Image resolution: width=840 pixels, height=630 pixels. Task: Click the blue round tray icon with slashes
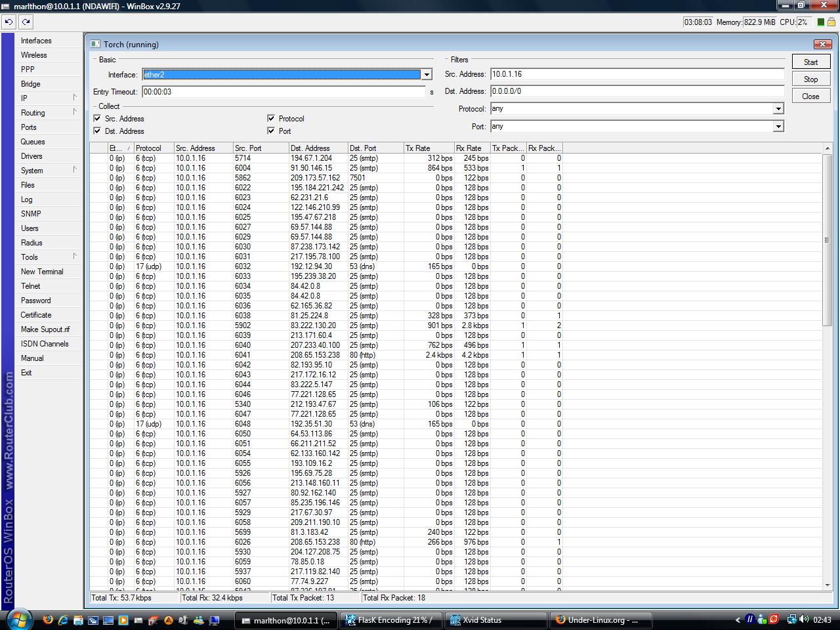[x=750, y=619]
